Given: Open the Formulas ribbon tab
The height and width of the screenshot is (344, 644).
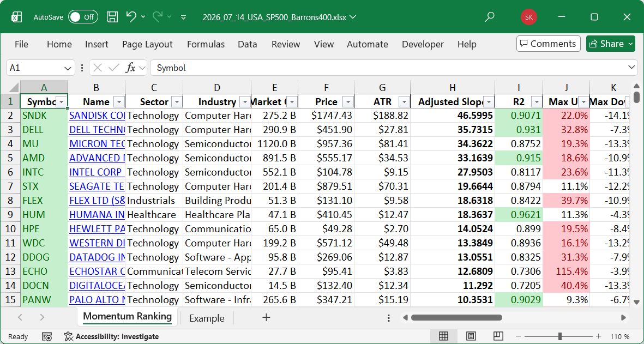Looking at the screenshot, I should tap(206, 44).
